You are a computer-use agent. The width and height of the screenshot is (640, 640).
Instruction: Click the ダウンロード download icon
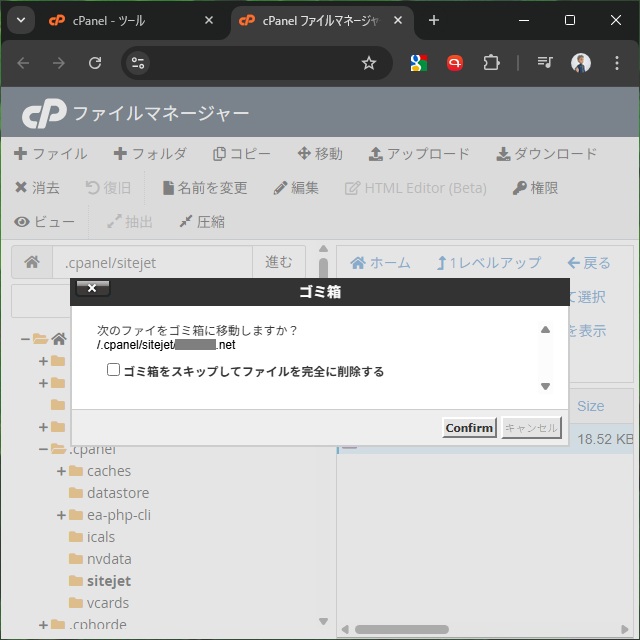coord(503,154)
